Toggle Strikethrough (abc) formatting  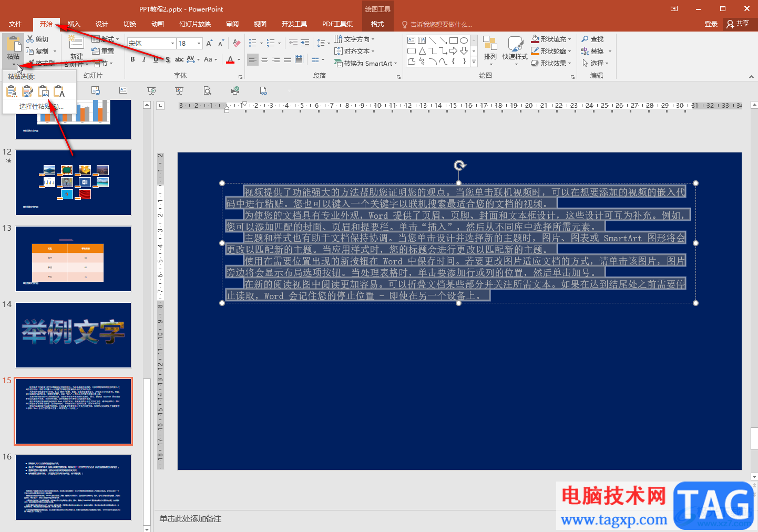(x=179, y=59)
